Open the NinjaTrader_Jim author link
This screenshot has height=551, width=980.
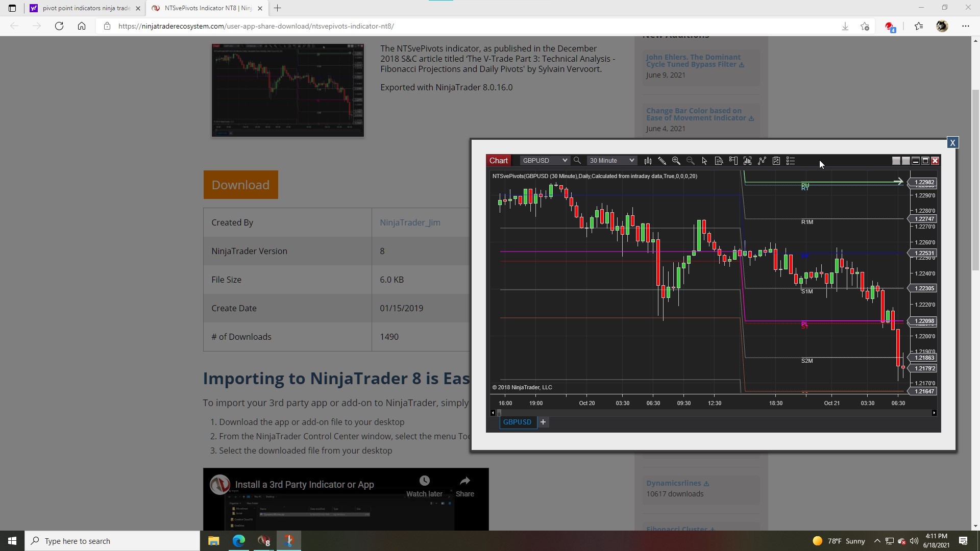pyautogui.click(x=409, y=222)
